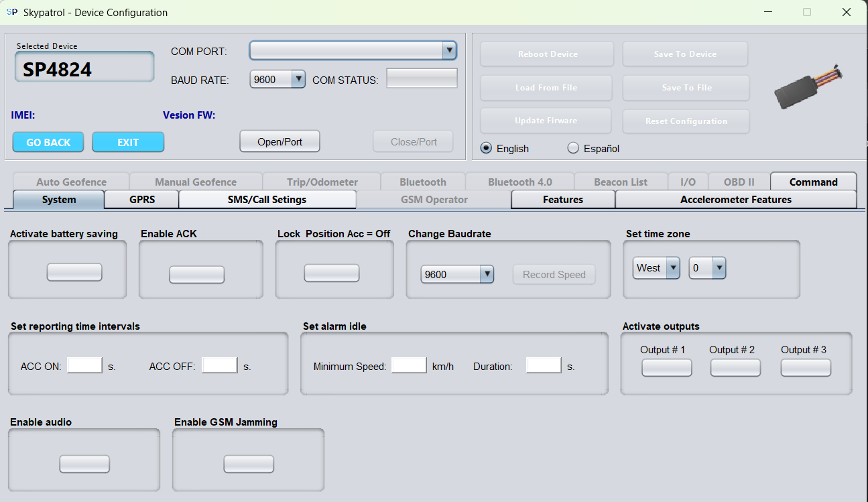Viewport: 868px width, 502px height.
Task: Click the Minimum Speed input field
Action: click(x=409, y=365)
